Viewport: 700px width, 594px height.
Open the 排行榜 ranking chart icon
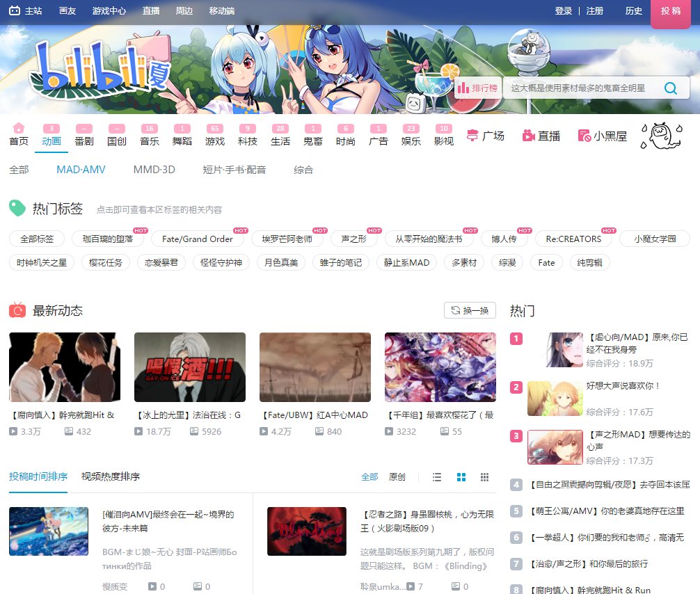(463, 88)
